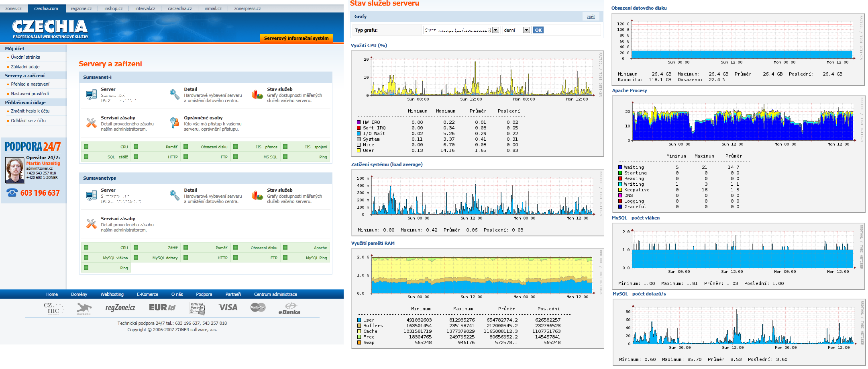Image resolution: width=868 pixels, height=369 pixels.
Task: Open Oprávněné osoby person icon
Action: pos(175,123)
